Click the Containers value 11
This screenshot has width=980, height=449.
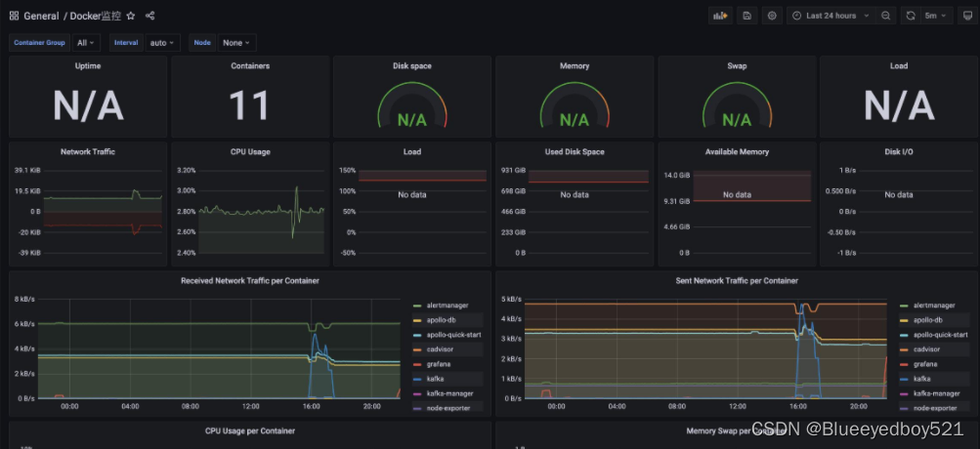click(249, 105)
